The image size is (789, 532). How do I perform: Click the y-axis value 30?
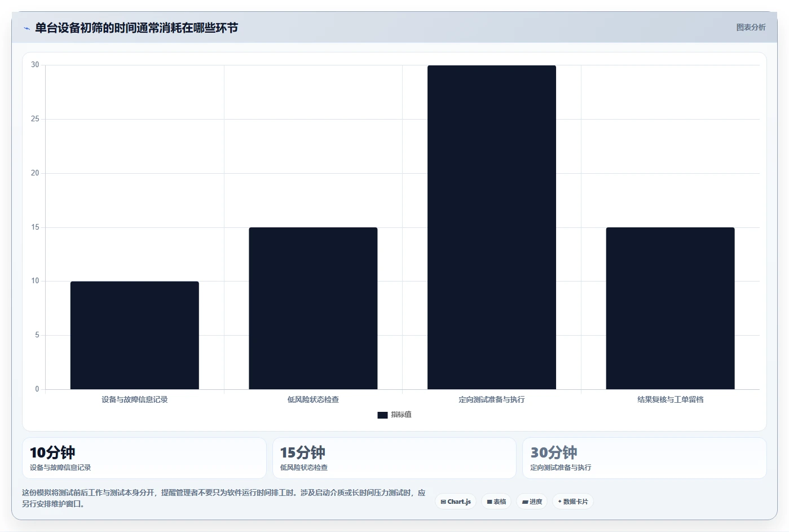[x=35, y=65]
